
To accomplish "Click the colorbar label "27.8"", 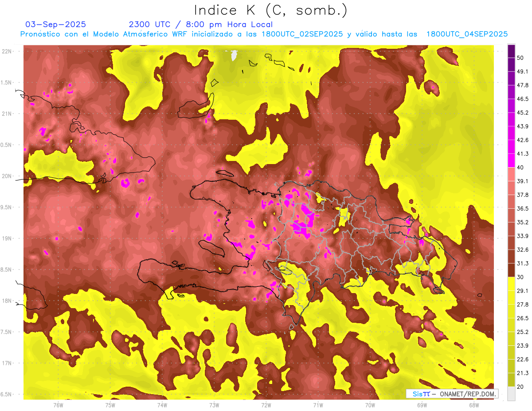I will (x=523, y=304).
